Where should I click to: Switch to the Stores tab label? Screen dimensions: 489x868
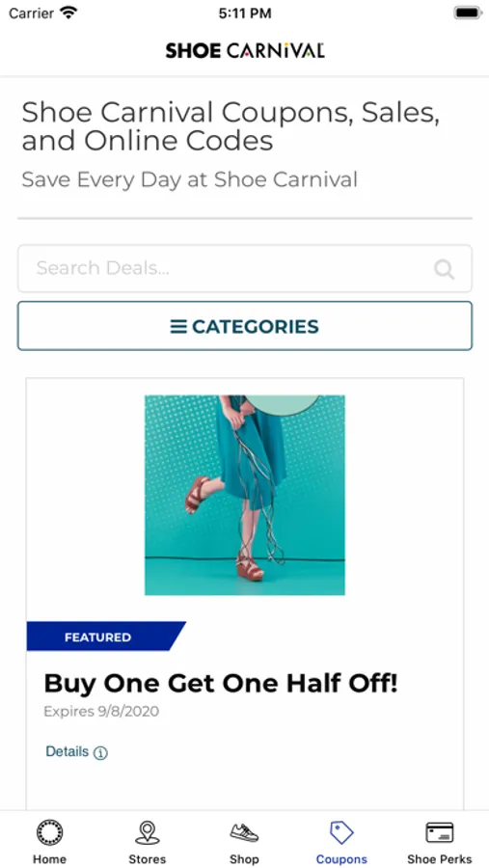(x=148, y=859)
